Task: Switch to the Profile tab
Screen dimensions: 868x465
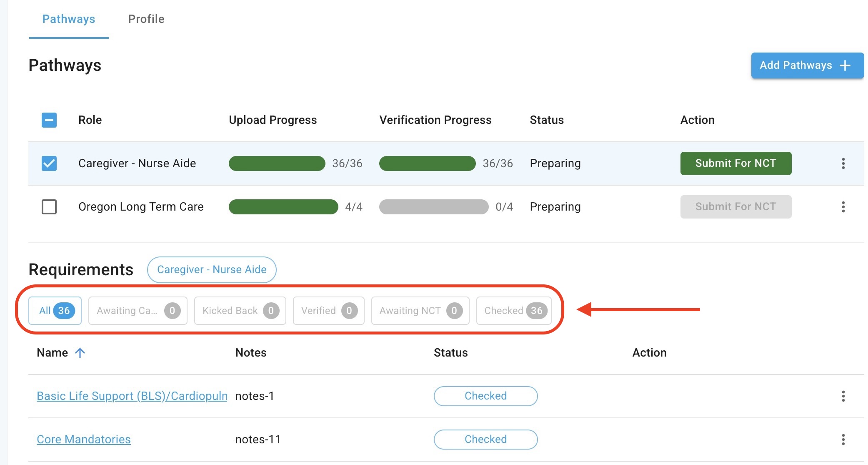Action: click(x=146, y=19)
